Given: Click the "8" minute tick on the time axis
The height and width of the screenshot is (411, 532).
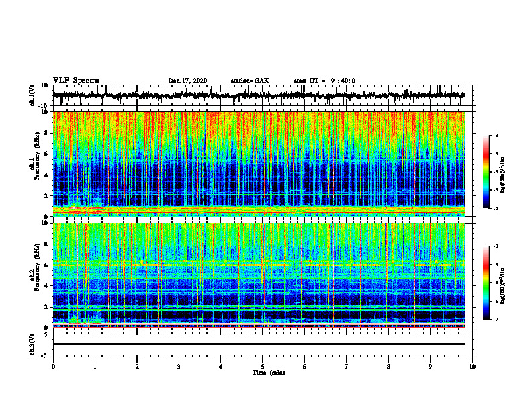Looking at the screenshot, I should 388,367.
